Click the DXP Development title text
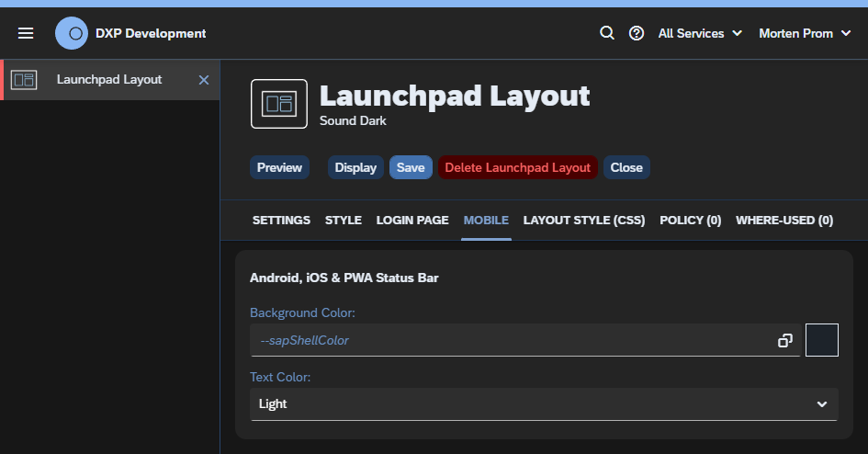 [x=151, y=33]
